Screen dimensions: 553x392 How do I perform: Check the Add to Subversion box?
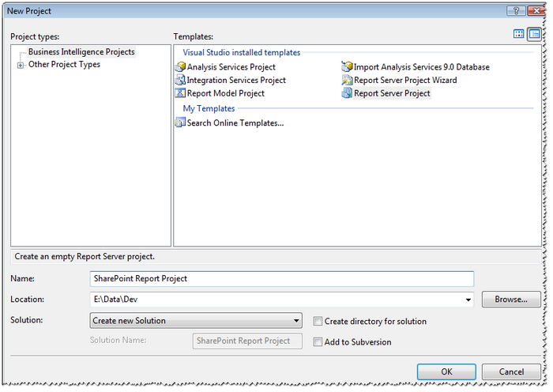(318, 342)
